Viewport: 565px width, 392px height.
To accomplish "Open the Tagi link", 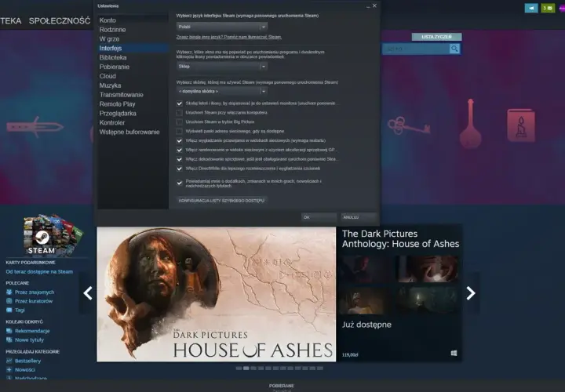I will (20, 310).
